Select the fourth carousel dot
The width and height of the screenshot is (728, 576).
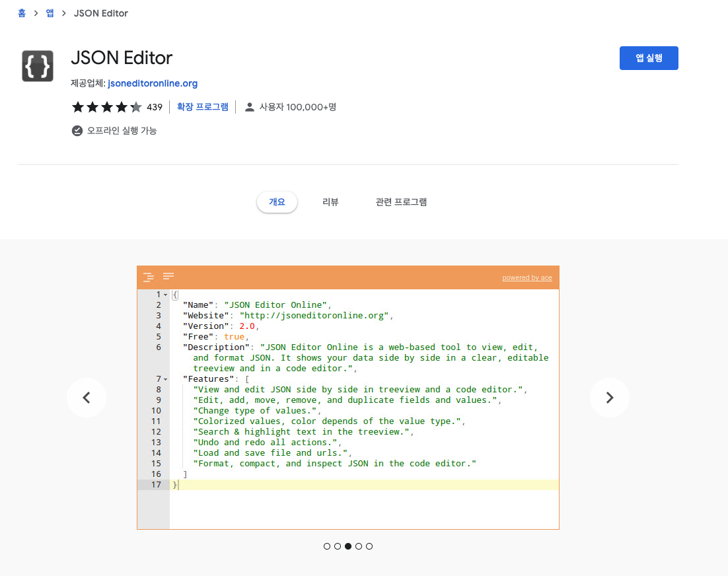[359, 546]
